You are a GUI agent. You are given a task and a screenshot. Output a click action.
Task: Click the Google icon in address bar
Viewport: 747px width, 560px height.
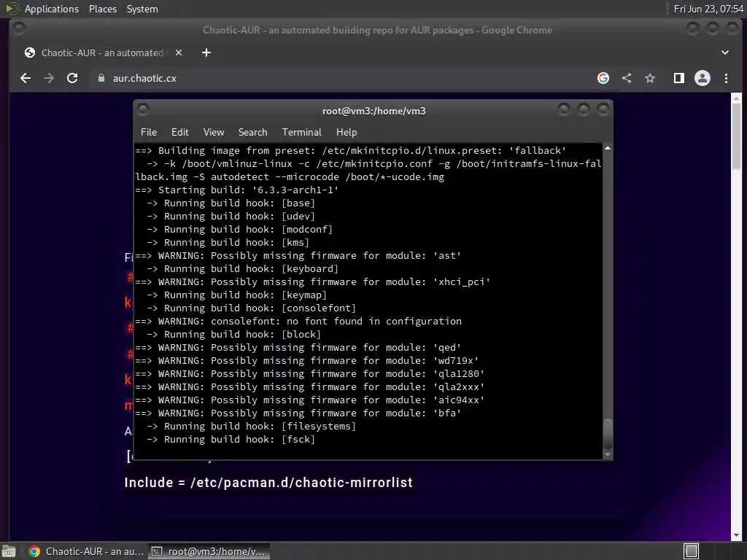[603, 78]
